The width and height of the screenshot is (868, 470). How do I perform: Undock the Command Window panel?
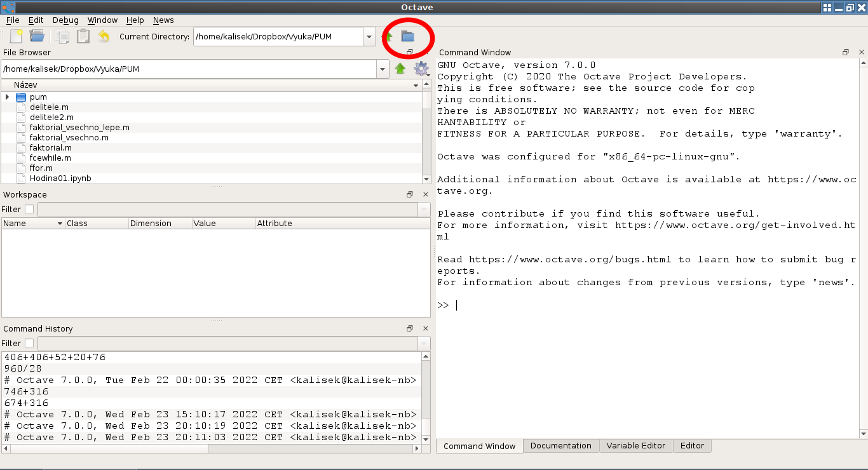click(846, 52)
